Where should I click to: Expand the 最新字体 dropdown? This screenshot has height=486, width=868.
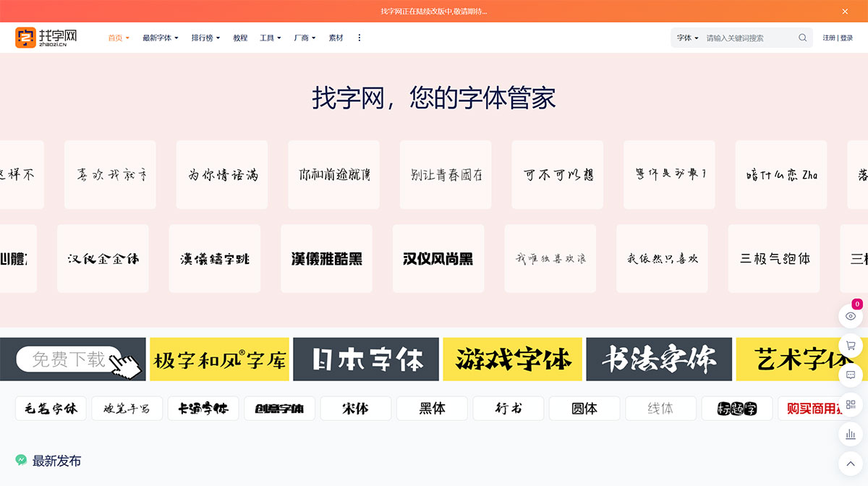click(159, 37)
